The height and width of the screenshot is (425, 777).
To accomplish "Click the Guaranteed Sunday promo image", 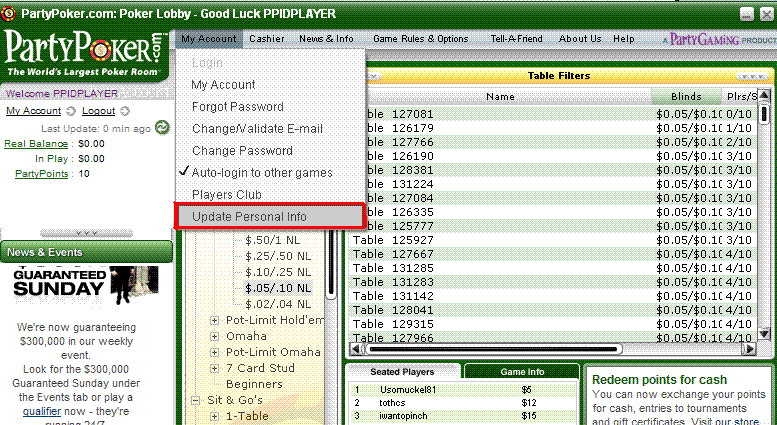I will (86, 287).
